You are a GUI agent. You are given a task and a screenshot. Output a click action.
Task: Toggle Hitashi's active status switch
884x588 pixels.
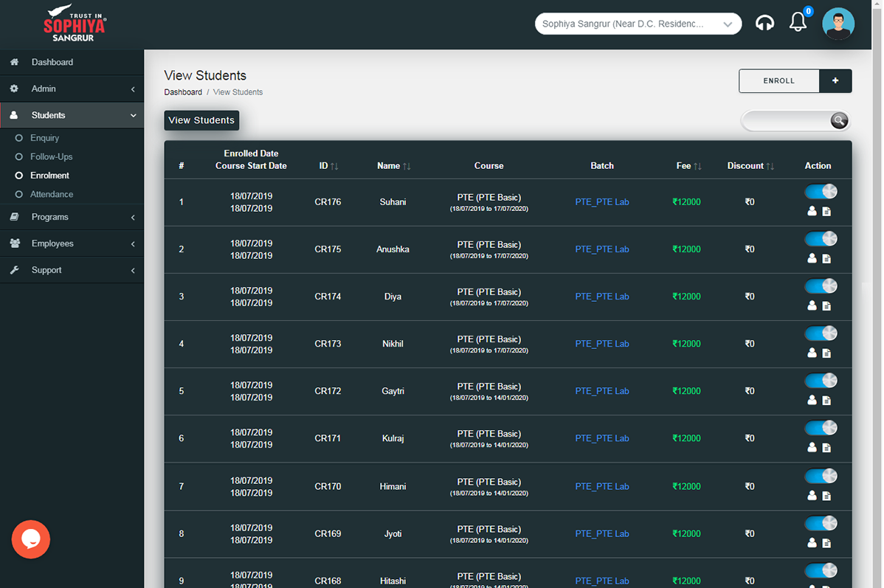821,571
